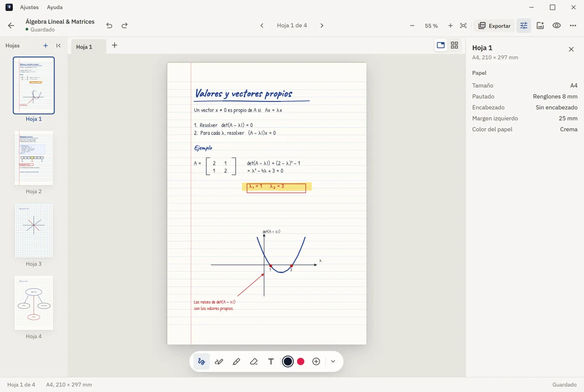Redo the last action
The height and width of the screenshot is (392, 584).
124,26
